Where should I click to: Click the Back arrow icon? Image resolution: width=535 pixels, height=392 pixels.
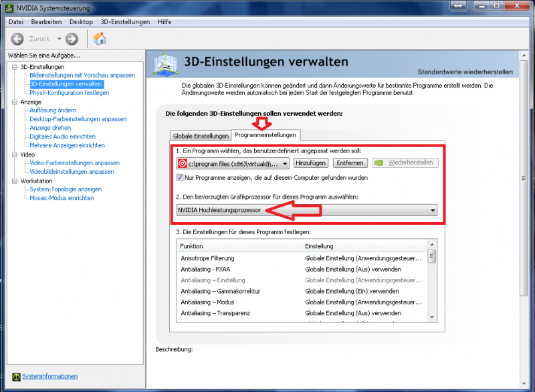(17, 39)
